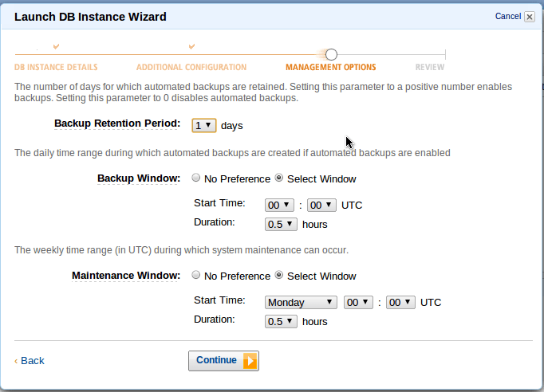The height and width of the screenshot is (392, 544).
Task: Go to DB Instance Details step
Action: pos(56,68)
